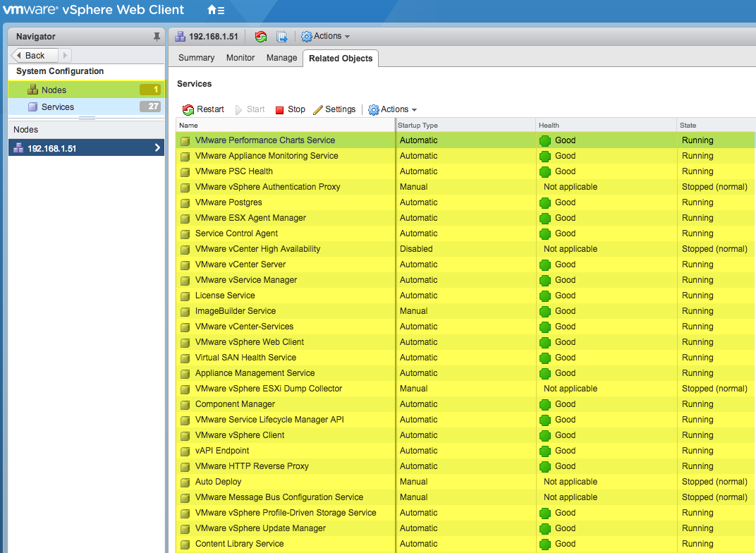Select Services in System Configuration

(58, 107)
